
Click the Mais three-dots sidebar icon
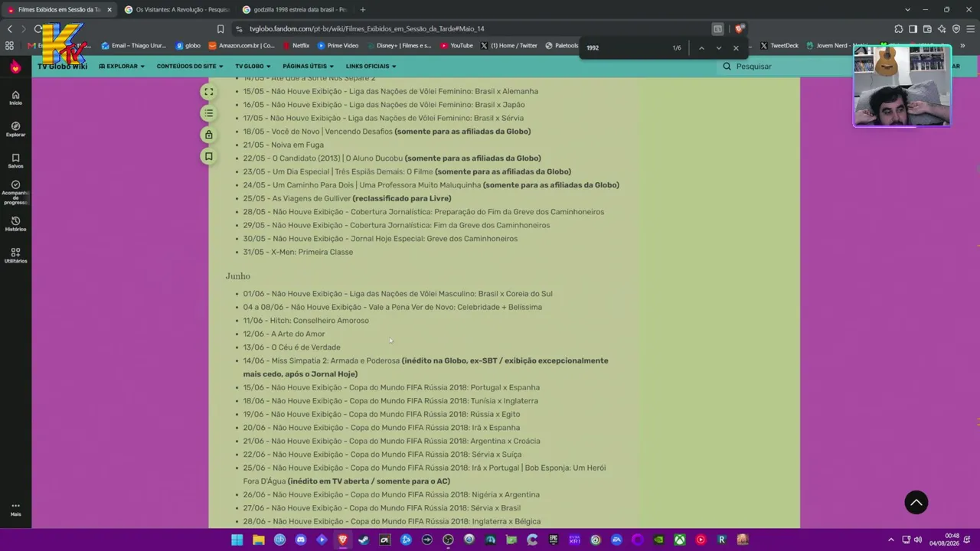coord(15,509)
